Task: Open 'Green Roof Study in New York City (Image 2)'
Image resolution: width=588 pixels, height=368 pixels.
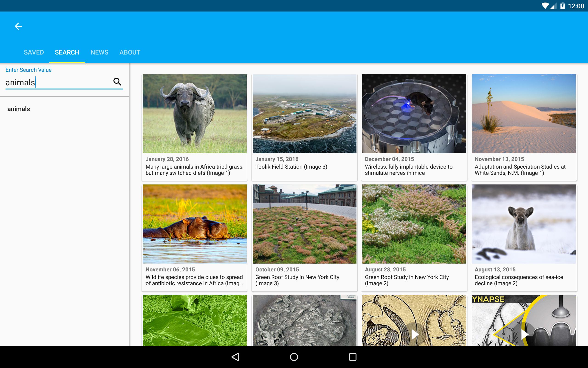Action: click(407, 280)
